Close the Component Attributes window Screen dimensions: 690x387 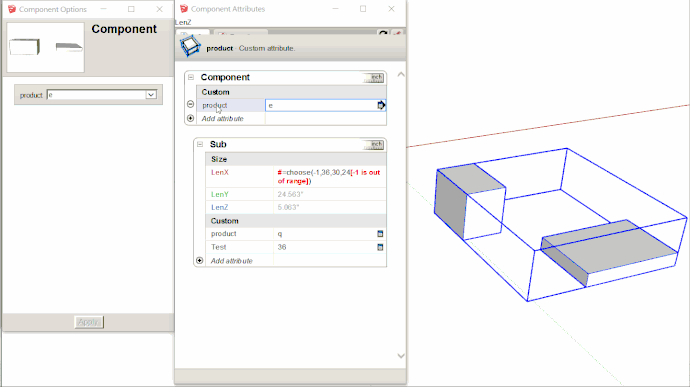(391, 9)
